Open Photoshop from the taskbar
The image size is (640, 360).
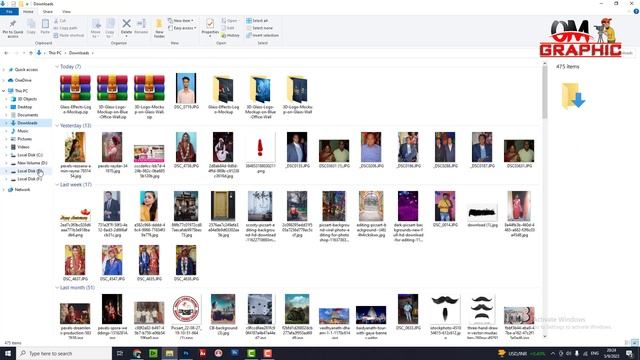pyautogui.click(x=186, y=353)
